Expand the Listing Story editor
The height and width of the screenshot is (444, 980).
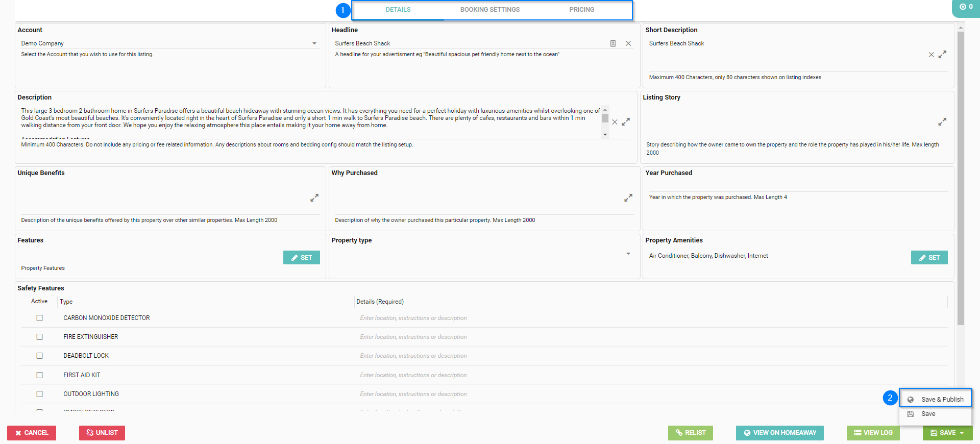[942, 121]
